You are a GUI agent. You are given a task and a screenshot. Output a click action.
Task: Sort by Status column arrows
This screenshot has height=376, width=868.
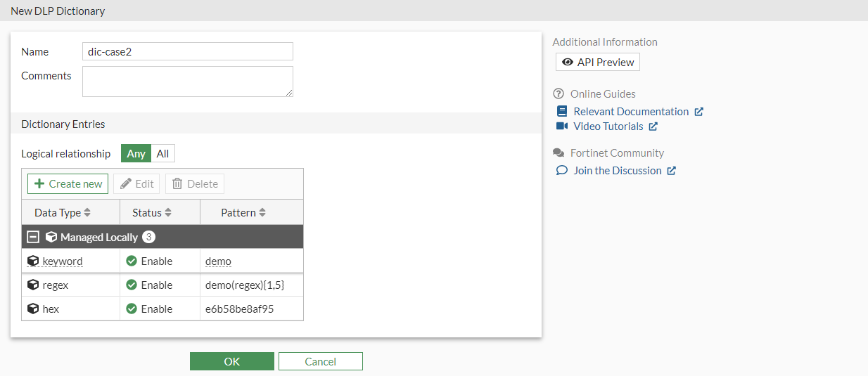point(168,212)
